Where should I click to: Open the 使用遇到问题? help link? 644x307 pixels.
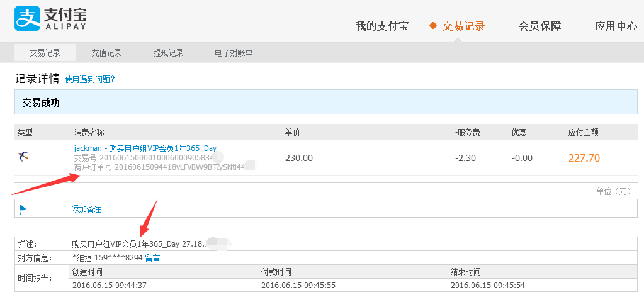pos(90,80)
